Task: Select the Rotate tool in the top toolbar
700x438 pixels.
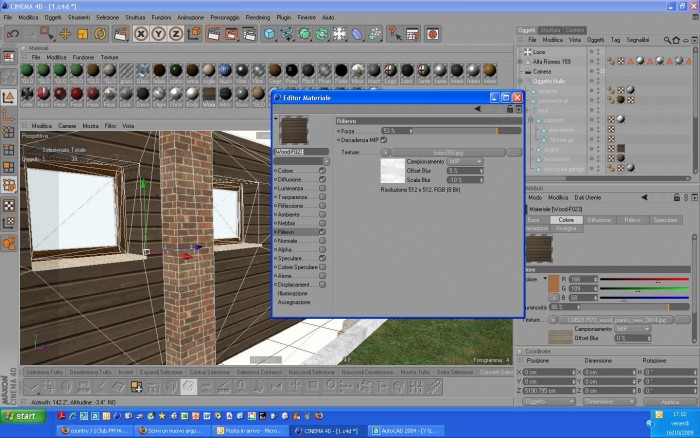Action: pyautogui.click(x=100, y=34)
